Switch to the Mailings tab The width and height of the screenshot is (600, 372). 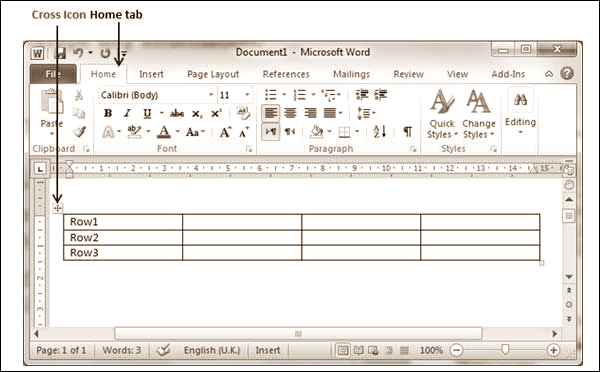[x=351, y=74]
